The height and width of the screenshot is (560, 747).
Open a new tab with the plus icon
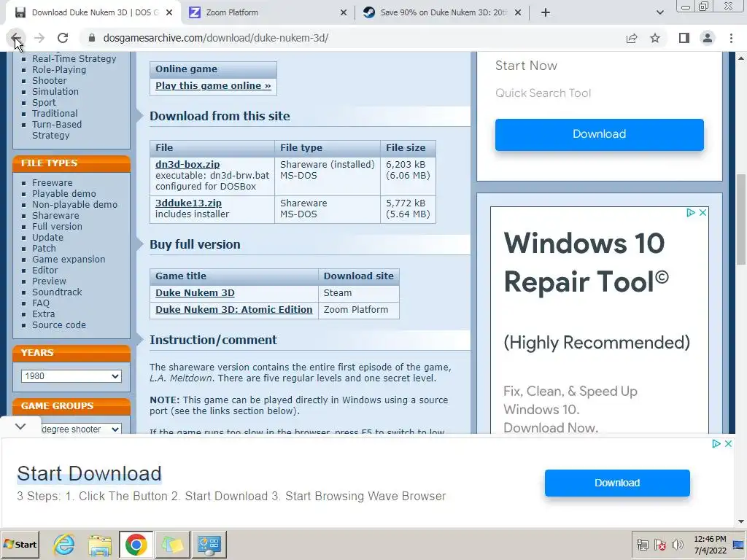[x=546, y=12]
